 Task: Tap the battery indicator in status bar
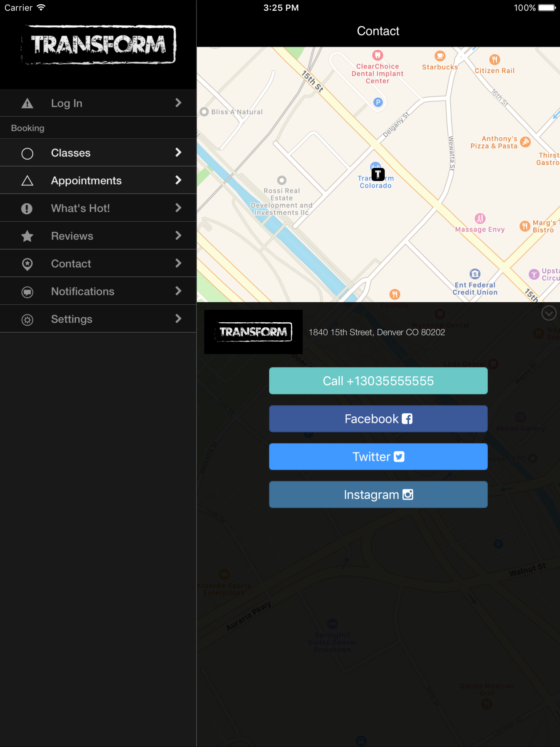pos(547,7)
